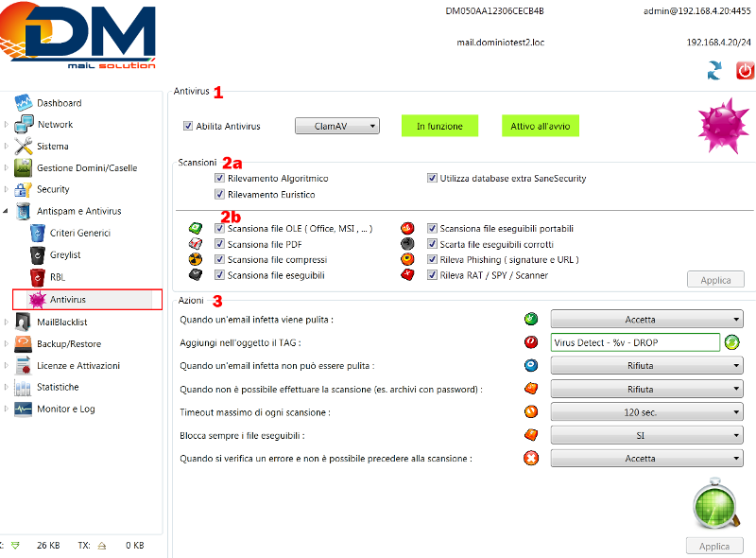Click the Attivo all'avvio button
756x558 pixels.
point(541,126)
